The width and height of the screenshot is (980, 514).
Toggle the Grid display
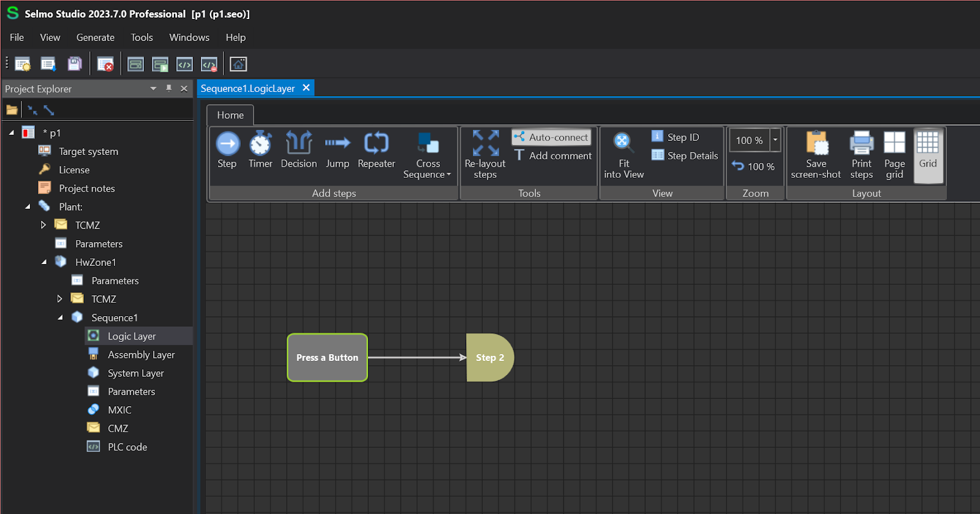pos(928,156)
